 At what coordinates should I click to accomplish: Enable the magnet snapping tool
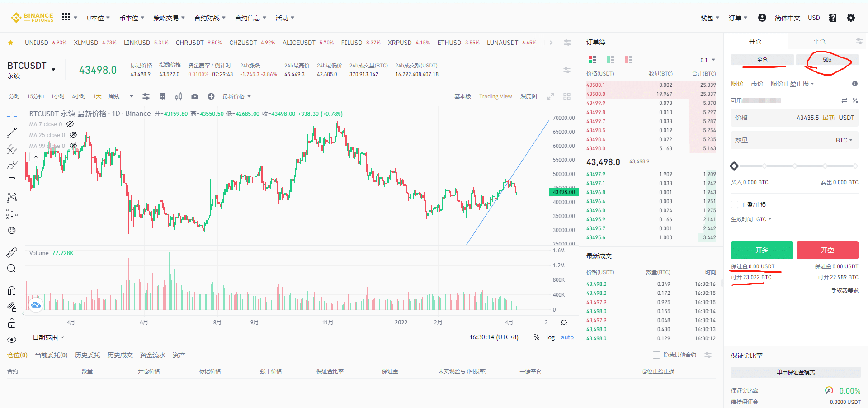tap(12, 290)
